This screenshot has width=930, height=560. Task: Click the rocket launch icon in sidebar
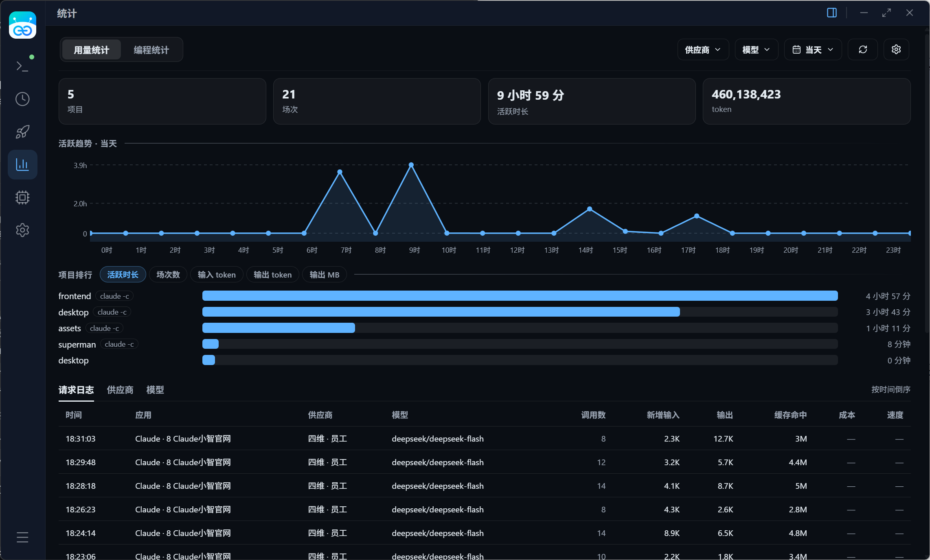click(22, 132)
